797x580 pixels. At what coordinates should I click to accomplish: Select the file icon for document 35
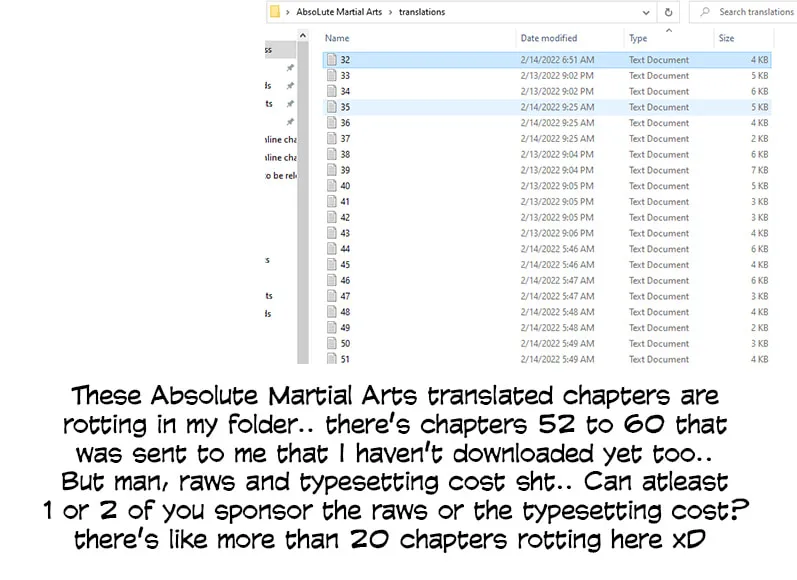(x=332, y=107)
